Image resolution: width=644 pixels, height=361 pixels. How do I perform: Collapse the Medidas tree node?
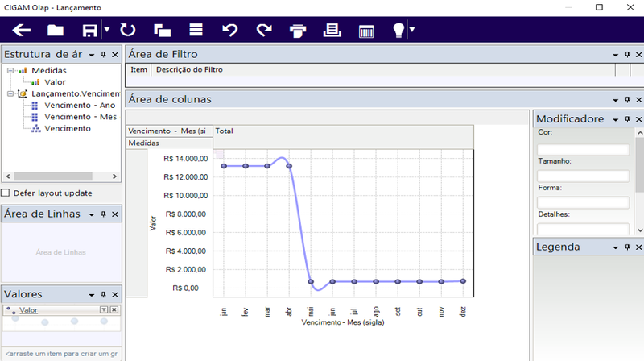[x=10, y=71]
